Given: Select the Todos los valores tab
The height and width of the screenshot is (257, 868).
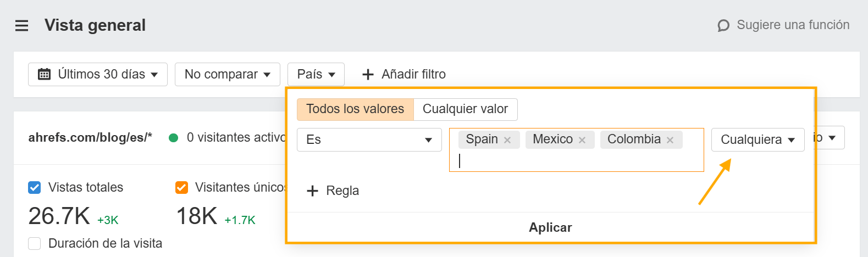Looking at the screenshot, I should pyautogui.click(x=355, y=109).
